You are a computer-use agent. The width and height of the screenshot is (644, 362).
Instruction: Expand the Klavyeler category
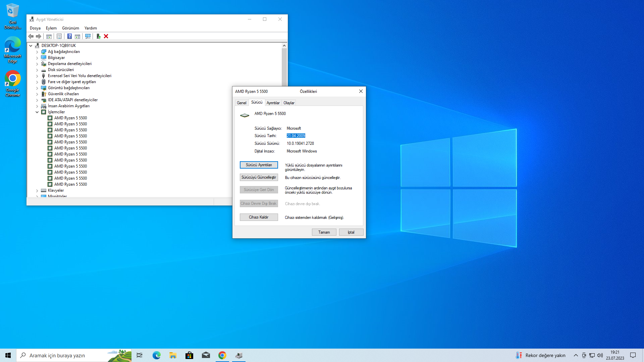(37, 190)
